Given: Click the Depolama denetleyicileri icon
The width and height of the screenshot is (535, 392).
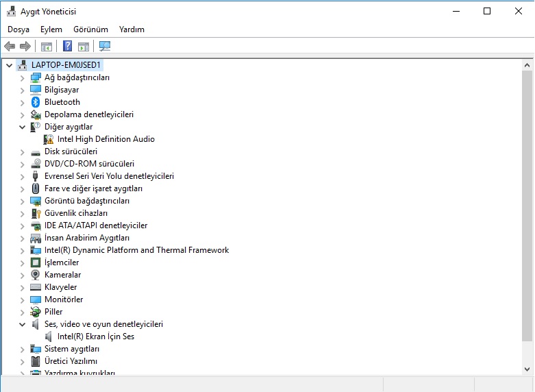Looking at the screenshot, I should [36, 114].
